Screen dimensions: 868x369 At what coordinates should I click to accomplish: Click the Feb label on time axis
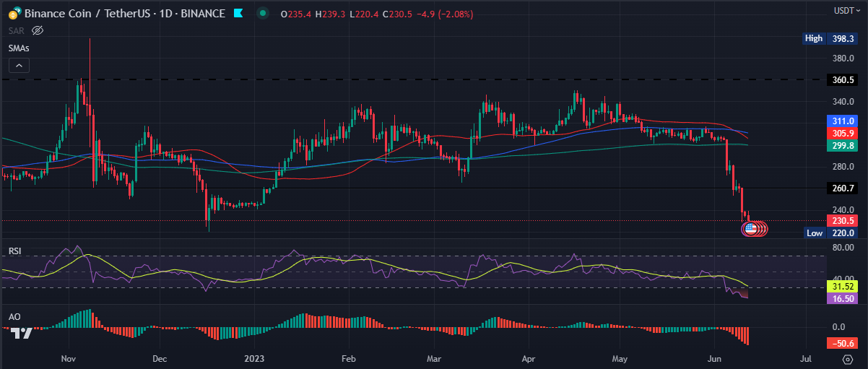point(349,359)
